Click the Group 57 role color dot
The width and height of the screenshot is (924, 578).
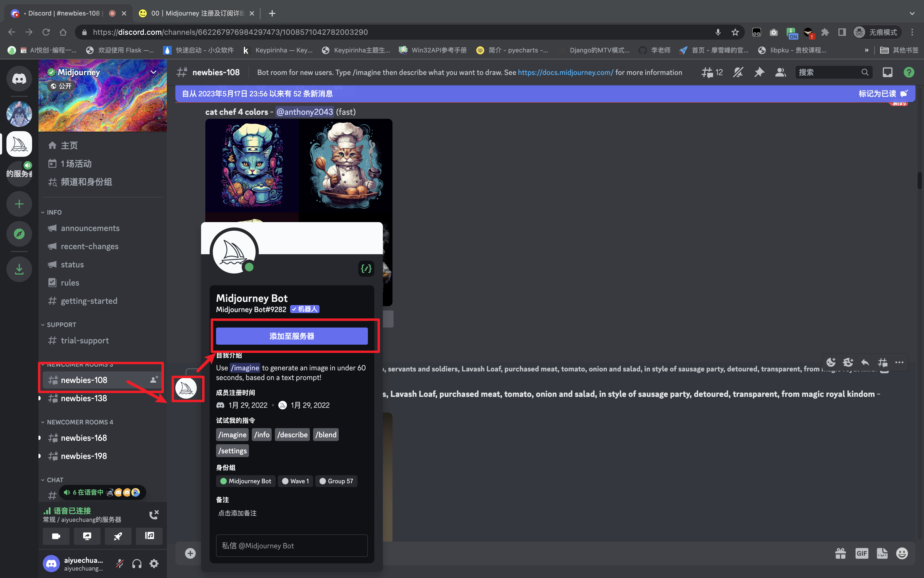323,481
